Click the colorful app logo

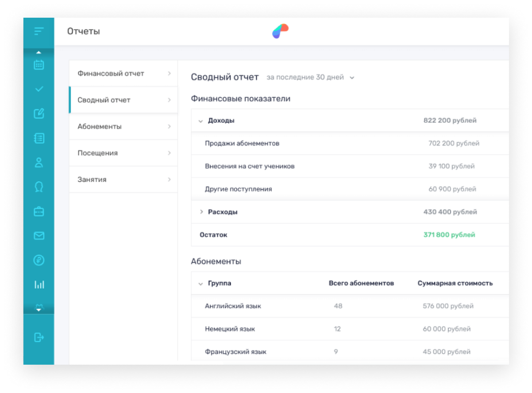pos(280,31)
